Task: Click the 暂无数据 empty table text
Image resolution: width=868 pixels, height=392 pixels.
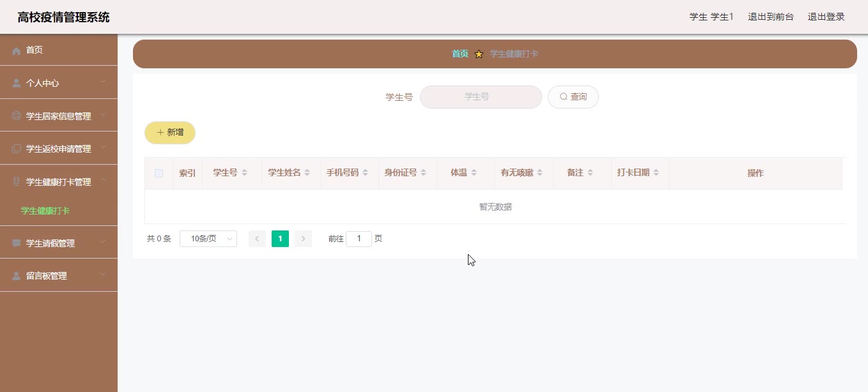Action: pos(495,207)
